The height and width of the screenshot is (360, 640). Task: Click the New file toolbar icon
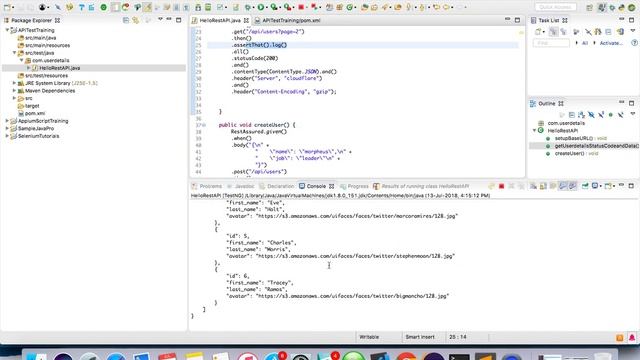[7, 7]
